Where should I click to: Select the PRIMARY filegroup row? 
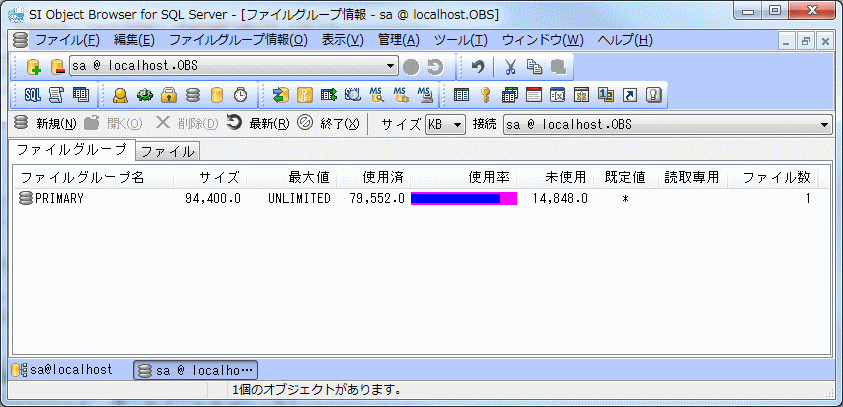[x=60, y=199]
